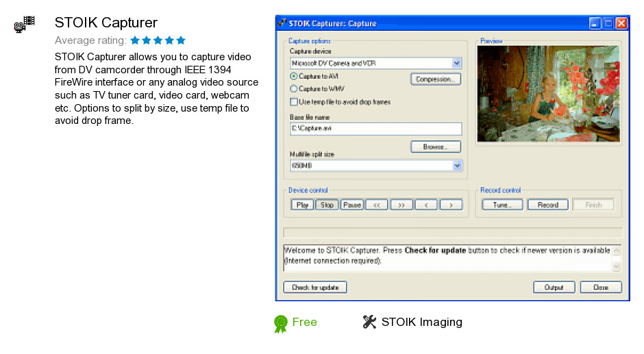The image size is (644, 354).
Task: Click the STOIK Imaging tools icon
Action: [x=369, y=322]
